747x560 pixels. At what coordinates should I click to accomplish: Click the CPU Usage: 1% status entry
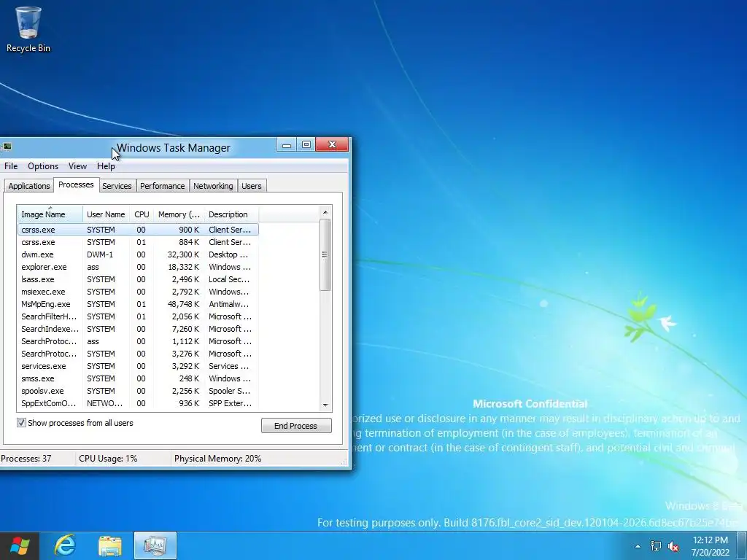tap(108, 459)
